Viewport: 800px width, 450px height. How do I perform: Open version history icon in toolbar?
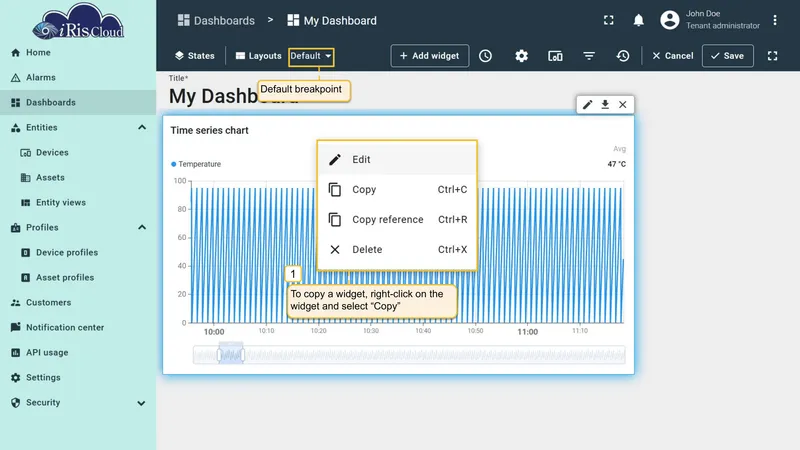tap(622, 56)
